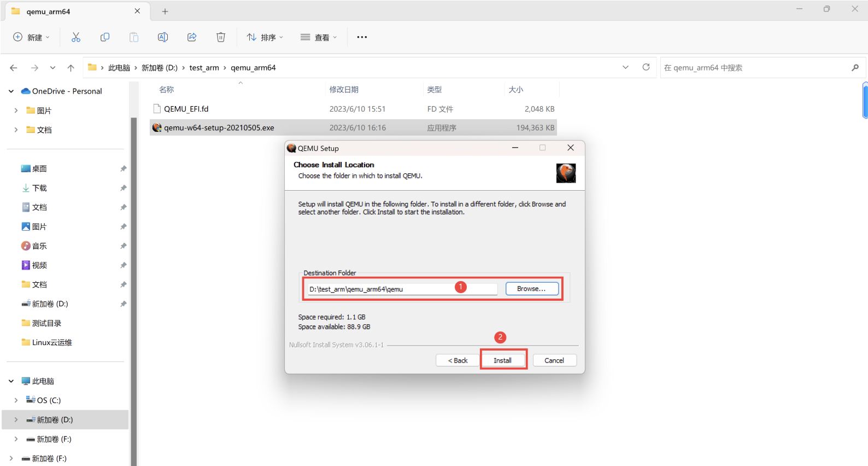Open the New (新建) item menu
The image size is (868, 466).
[31, 37]
